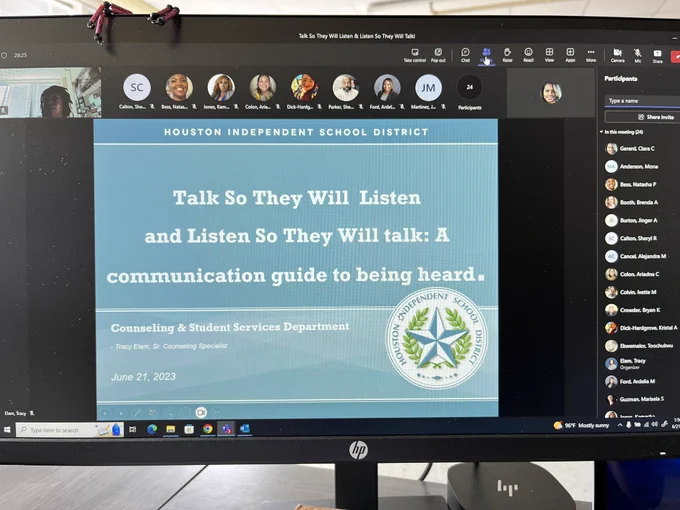This screenshot has width=680, height=510.
Task: Go to the previous slide arrow
Action: [x=105, y=413]
